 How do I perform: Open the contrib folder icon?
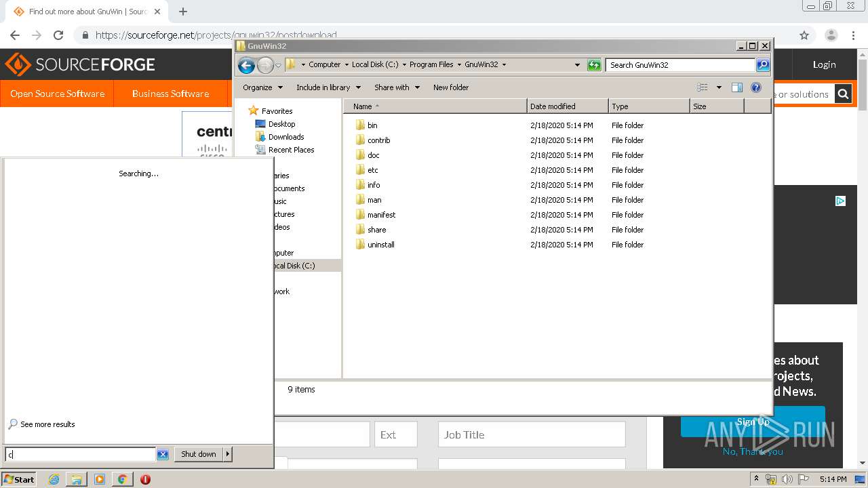pos(360,140)
